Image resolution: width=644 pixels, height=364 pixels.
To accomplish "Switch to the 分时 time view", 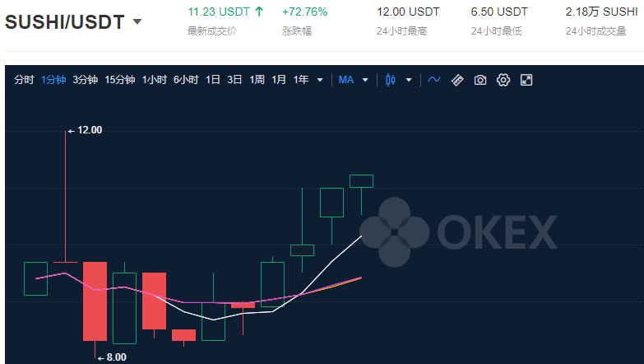I will (x=24, y=80).
